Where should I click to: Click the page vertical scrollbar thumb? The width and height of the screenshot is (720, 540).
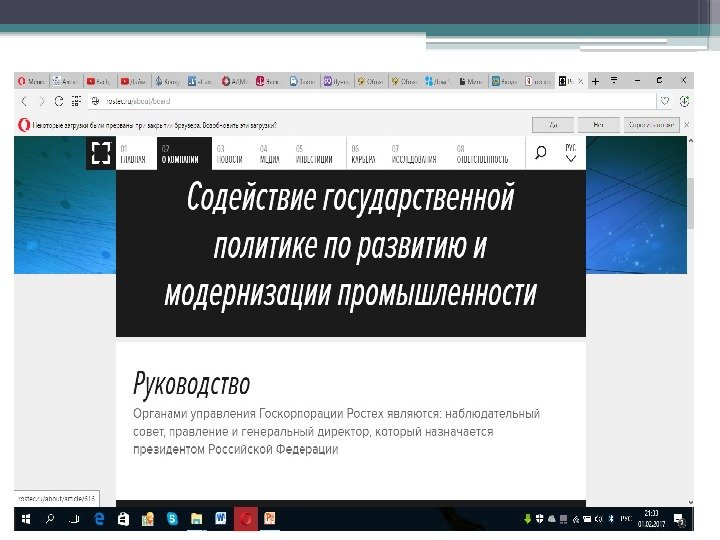point(690,203)
